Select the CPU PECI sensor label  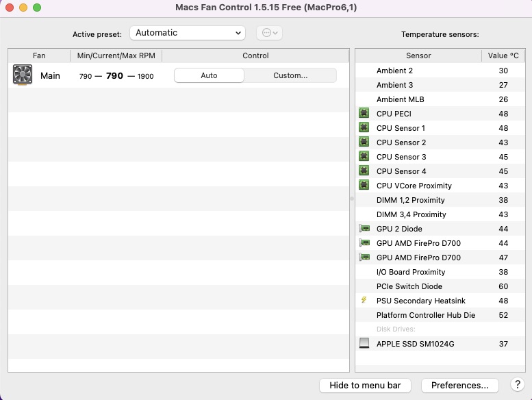coord(394,114)
